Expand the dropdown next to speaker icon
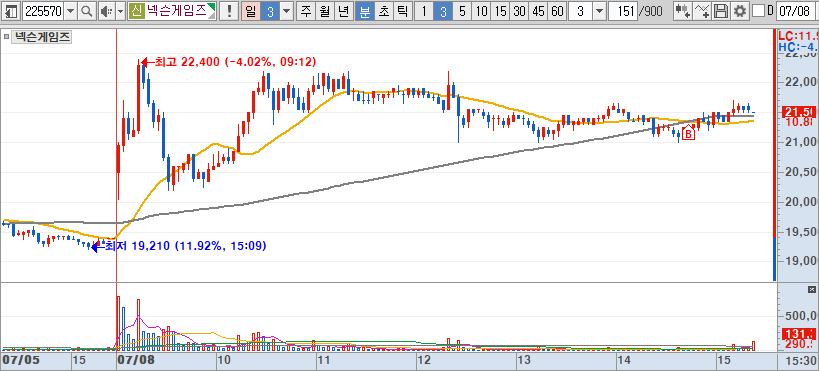Viewport: 819px width, 371px height. [x=120, y=10]
